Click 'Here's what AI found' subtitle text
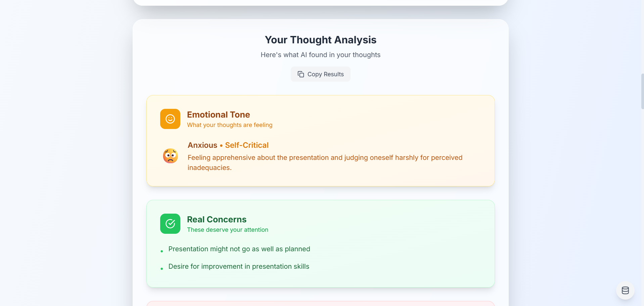This screenshot has width=644, height=306. pos(320,55)
